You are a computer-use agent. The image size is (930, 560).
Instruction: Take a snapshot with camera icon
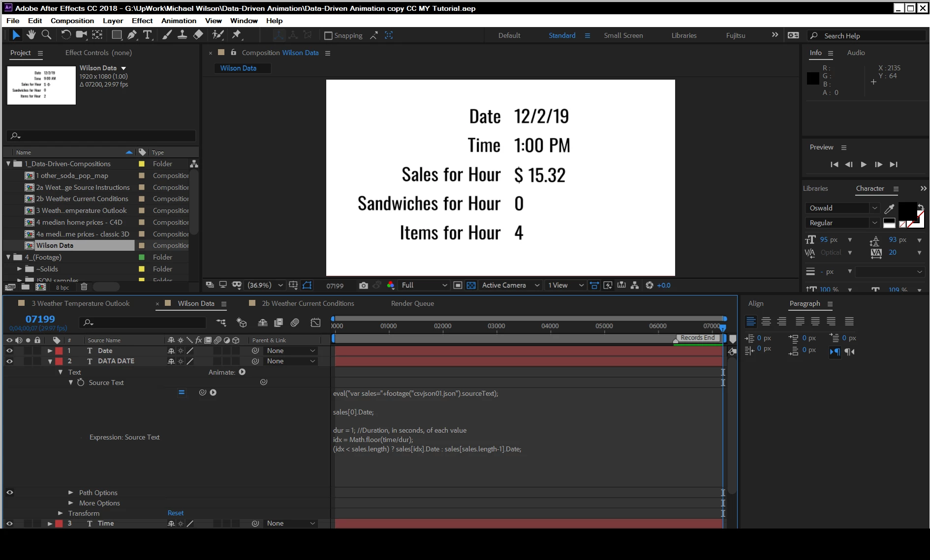pyautogui.click(x=363, y=285)
